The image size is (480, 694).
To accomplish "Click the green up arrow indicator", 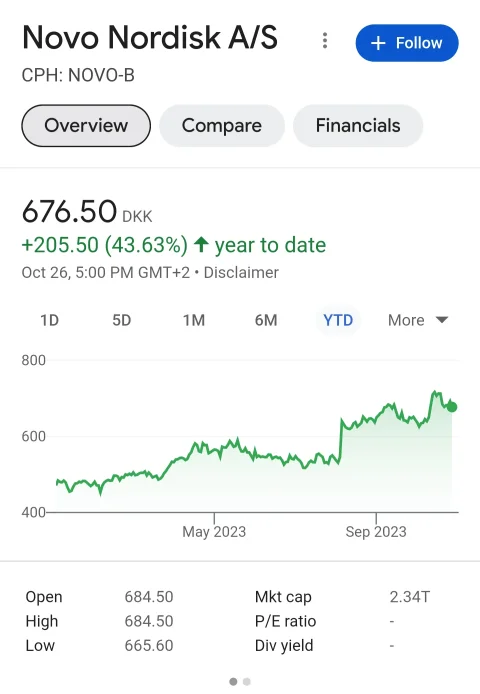I will coord(201,244).
